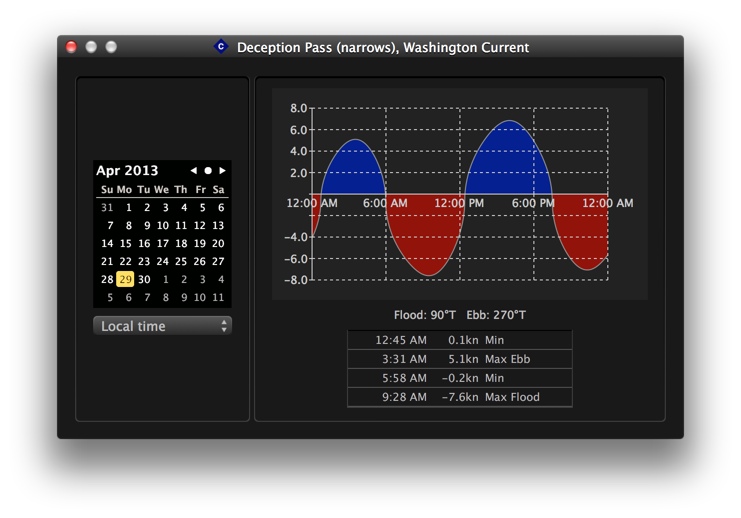Click 'Apr 2013' calendar heading
The height and width of the screenshot is (518, 741).
coord(127,171)
